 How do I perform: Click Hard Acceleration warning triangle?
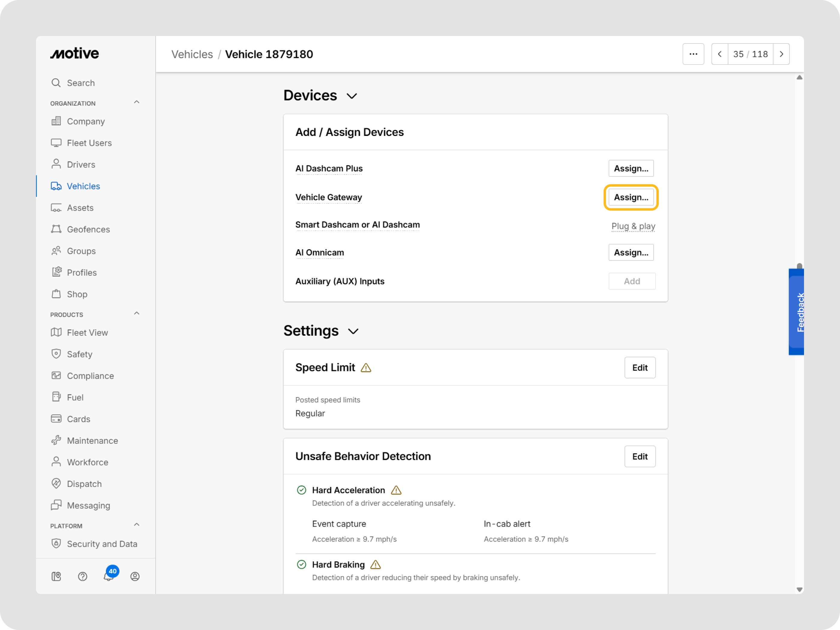396,490
